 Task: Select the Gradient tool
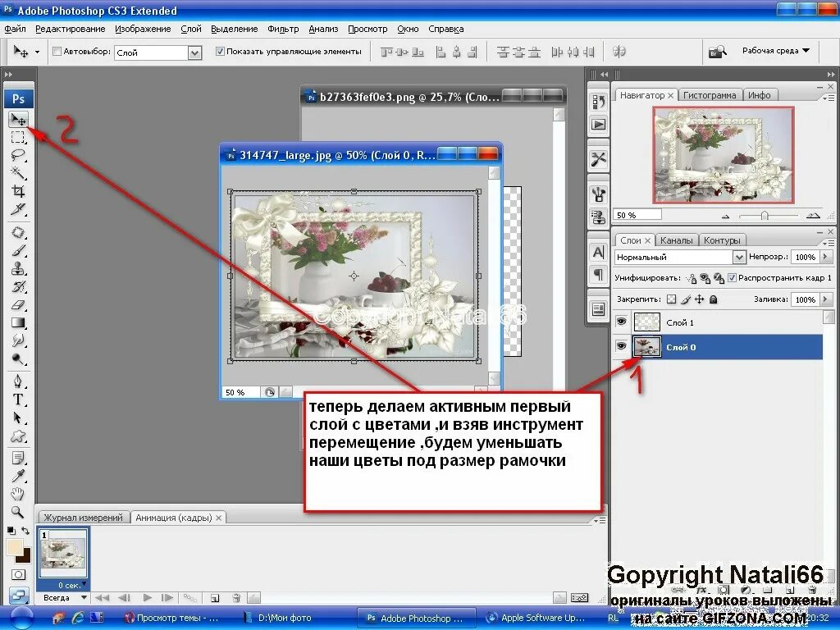click(18, 322)
